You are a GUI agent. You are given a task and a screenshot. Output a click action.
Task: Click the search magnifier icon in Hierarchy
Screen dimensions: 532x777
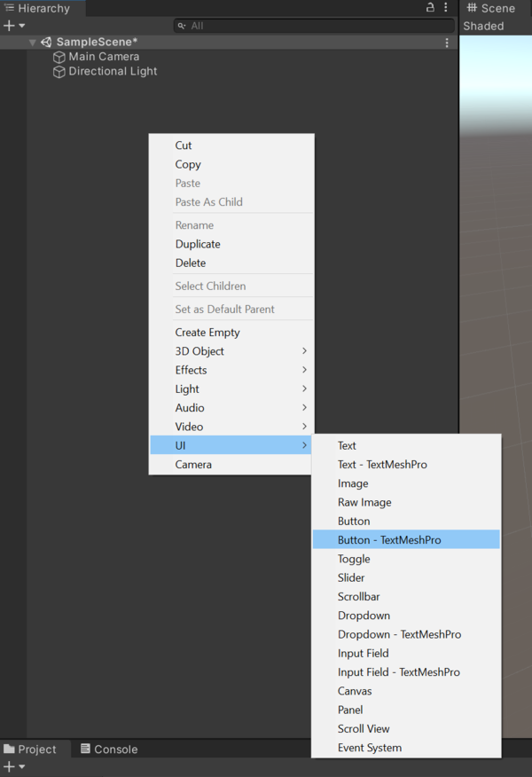pyautogui.click(x=182, y=26)
